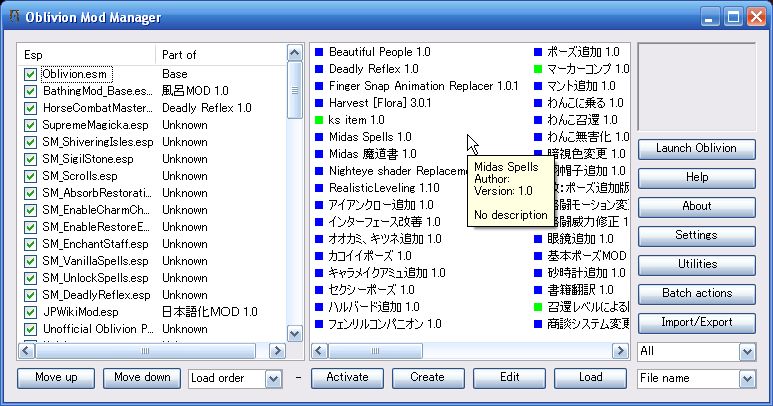The width and height of the screenshot is (773, 406).
Task: Click the Launch Oblivion button
Action: 696,149
